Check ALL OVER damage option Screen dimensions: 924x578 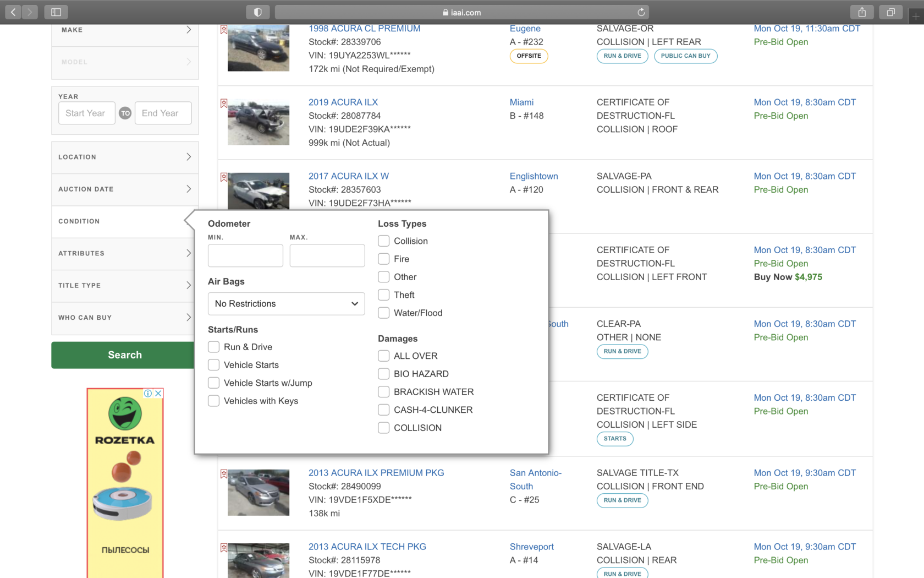[x=384, y=356]
